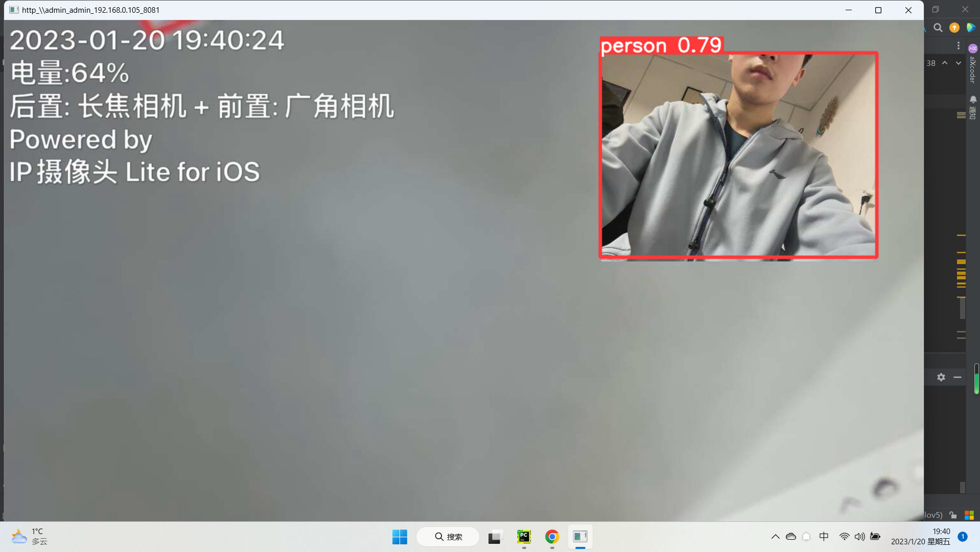Maximize the video stream window
This screenshot has height=552, width=980.
tap(878, 10)
